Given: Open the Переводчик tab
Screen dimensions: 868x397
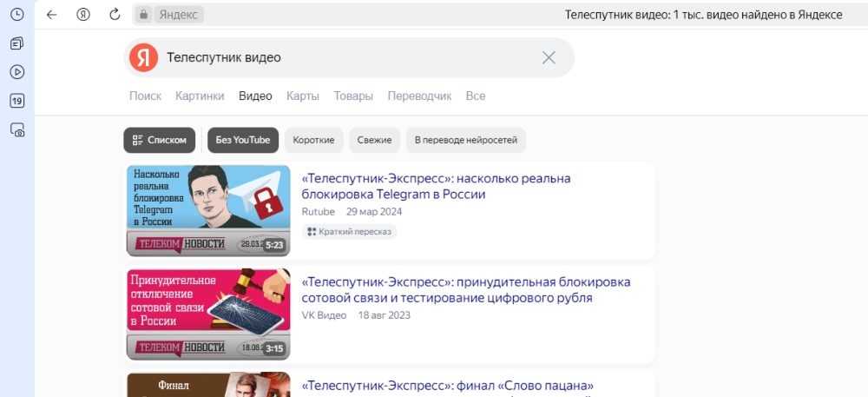Looking at the screenshot, I should click(419, 96).
